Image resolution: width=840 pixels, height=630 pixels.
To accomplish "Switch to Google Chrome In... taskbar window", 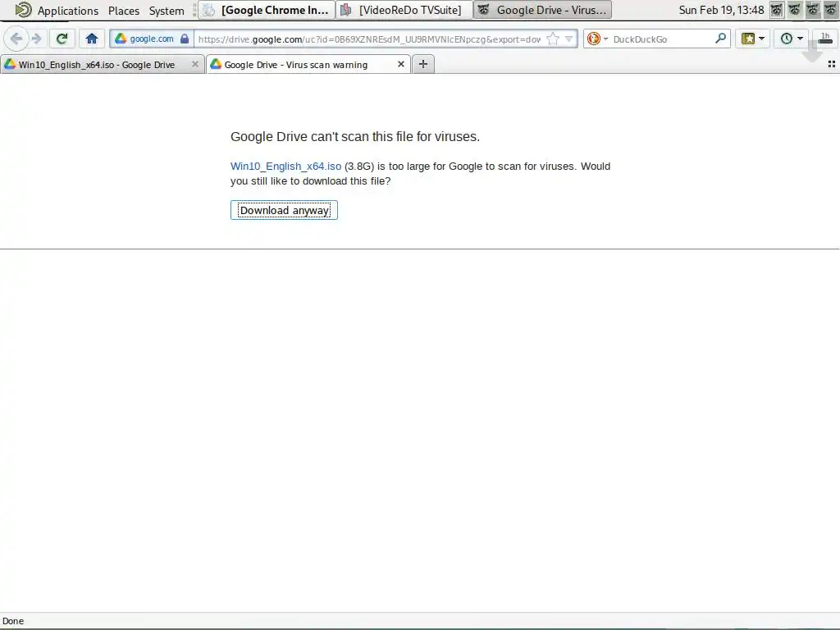I will (267, 10).
